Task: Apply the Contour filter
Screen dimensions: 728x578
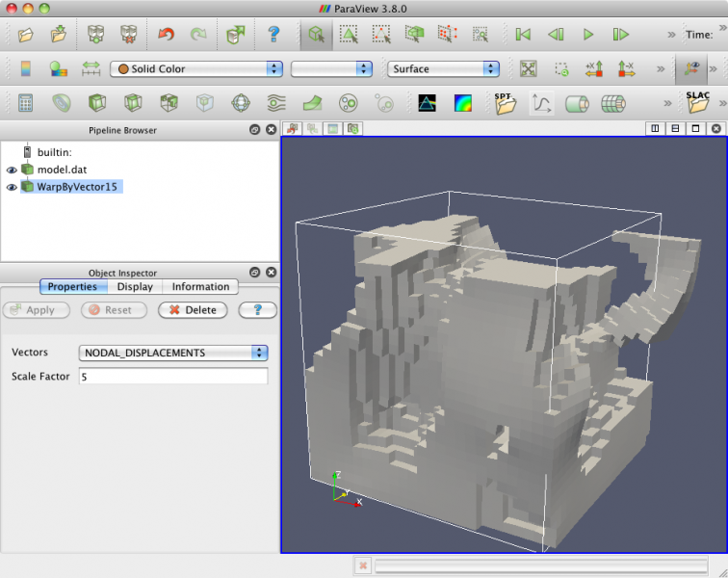Action: [62, 103]
